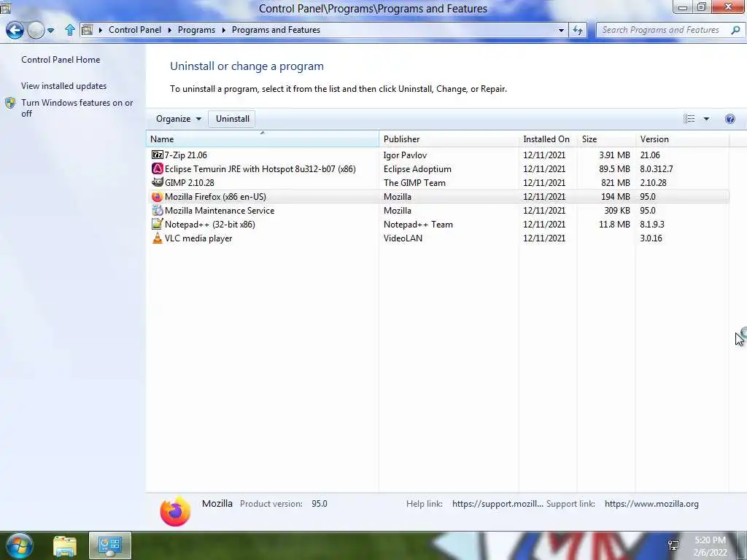Click the Control Panel breadcrumb
This screenshot has height=560, width=747.
[x=135, y=30]
